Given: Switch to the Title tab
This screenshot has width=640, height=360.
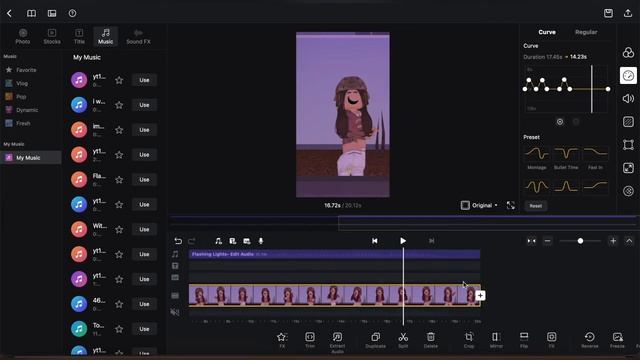Looking at the screenshot, I should (x=79, y=36).
